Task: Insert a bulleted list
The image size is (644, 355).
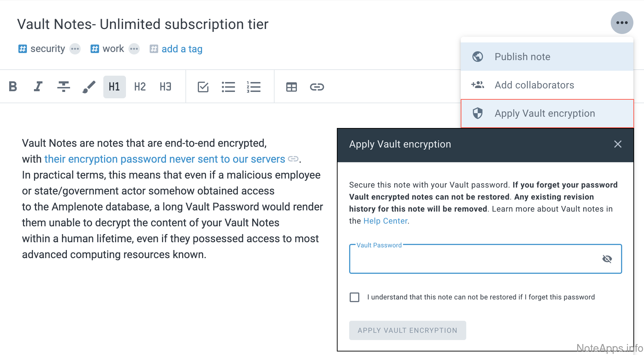Action: pyautogui.click(x=228, y=87)
